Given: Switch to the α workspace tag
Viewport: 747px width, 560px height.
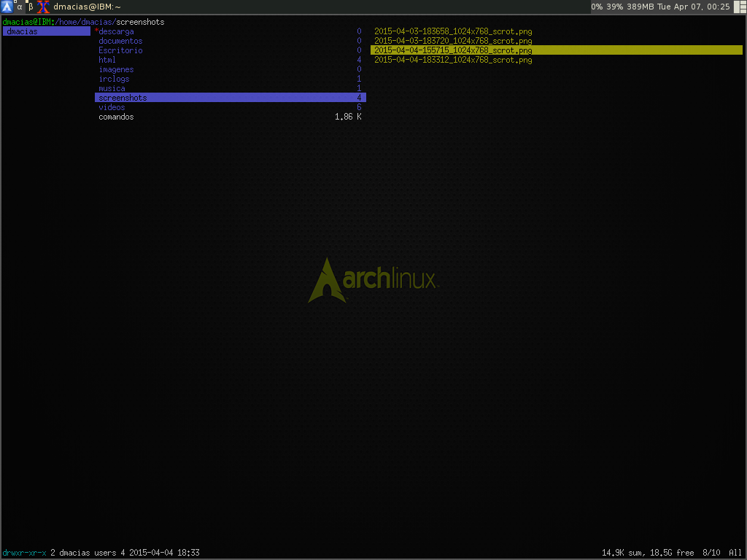Looking at the screenshot, I should (x=20, y=7).
